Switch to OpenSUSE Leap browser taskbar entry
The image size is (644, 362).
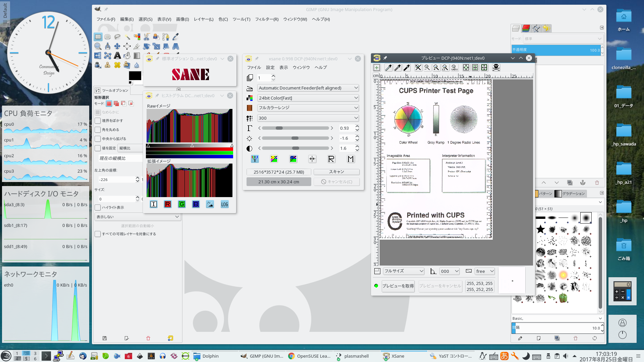(x=309, y=356)
